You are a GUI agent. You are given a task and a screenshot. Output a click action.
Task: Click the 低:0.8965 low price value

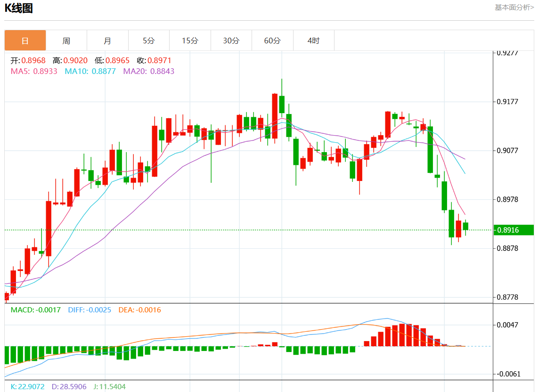click(x=112, y=61)
